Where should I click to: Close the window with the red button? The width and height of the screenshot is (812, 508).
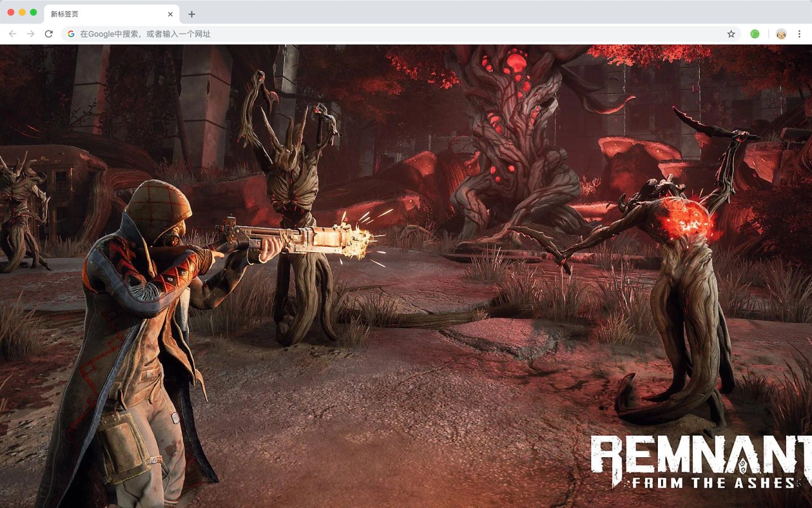click(x=11, y=12)
